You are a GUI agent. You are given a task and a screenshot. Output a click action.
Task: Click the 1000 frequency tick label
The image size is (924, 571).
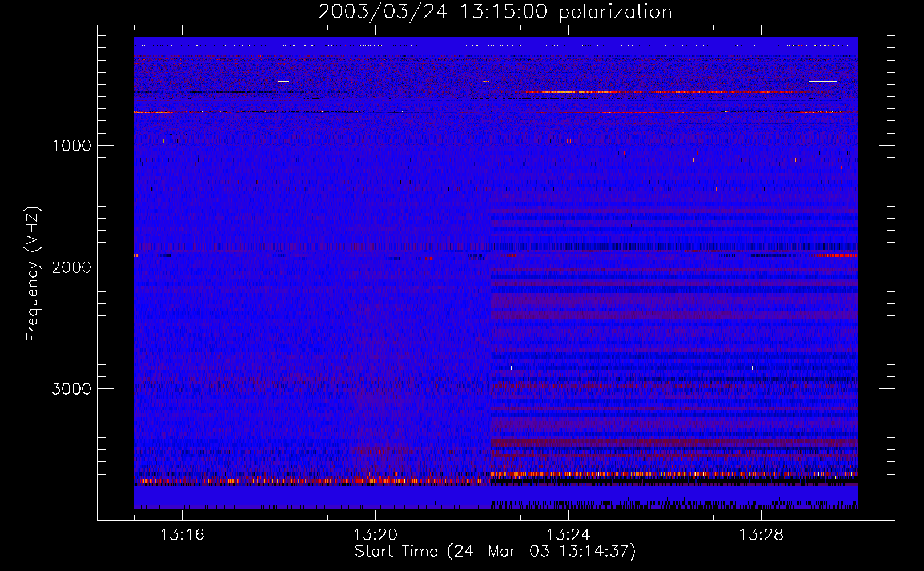click(x=71, y=146)
